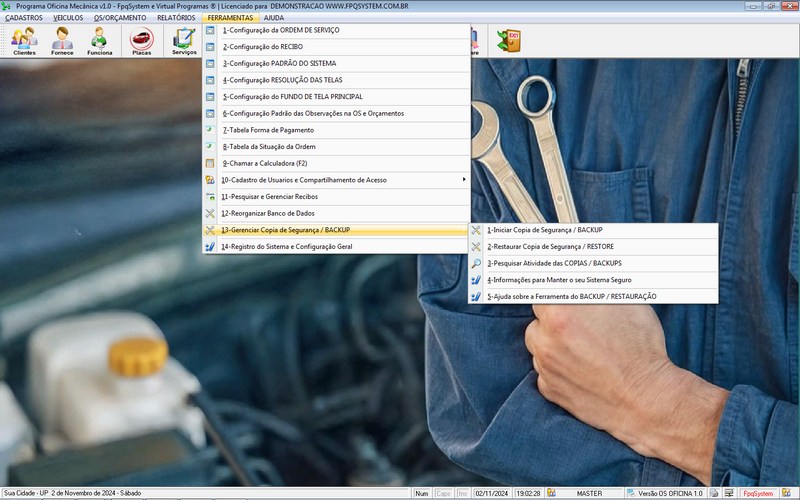Screen dimensions: 800x500
Task: Click the exit door icon in toolbar
Action: (509, 40)
